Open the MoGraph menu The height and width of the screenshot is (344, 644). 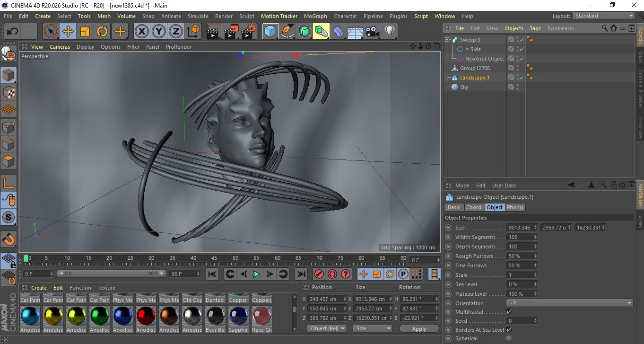tap(315, 16)
